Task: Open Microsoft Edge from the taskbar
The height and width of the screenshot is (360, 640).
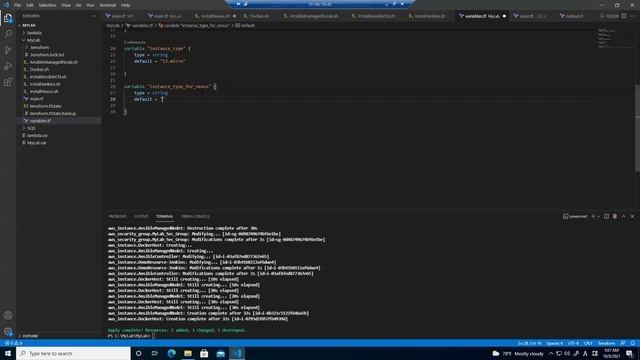Action: tap(171, 353)
